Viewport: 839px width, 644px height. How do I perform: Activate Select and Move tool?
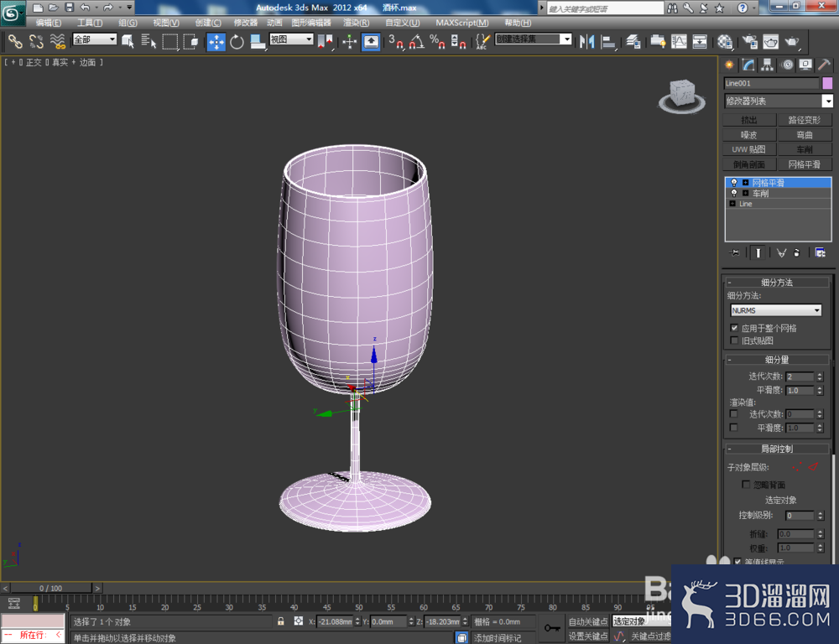pyautogui.click(x=216, y=42)
